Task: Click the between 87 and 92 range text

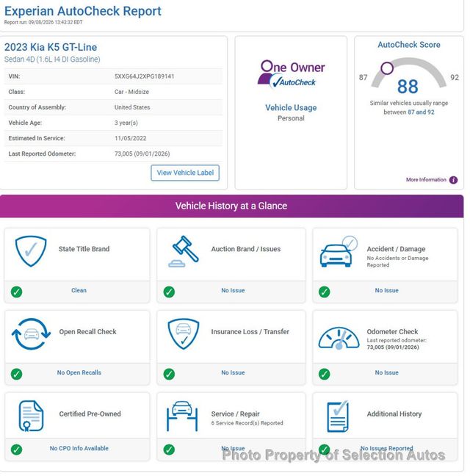Action: tap(409, 112)
